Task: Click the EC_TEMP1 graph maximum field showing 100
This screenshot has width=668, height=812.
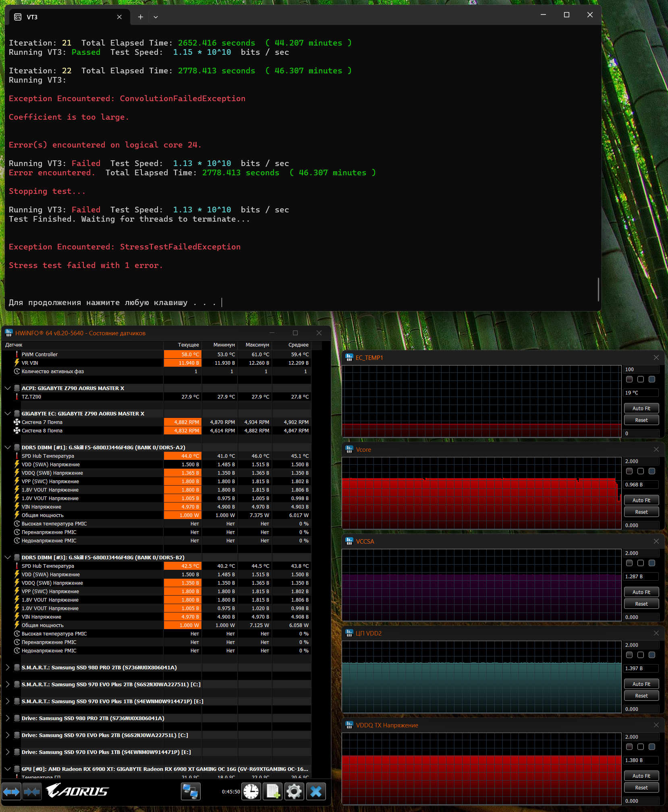Action: 641,370
